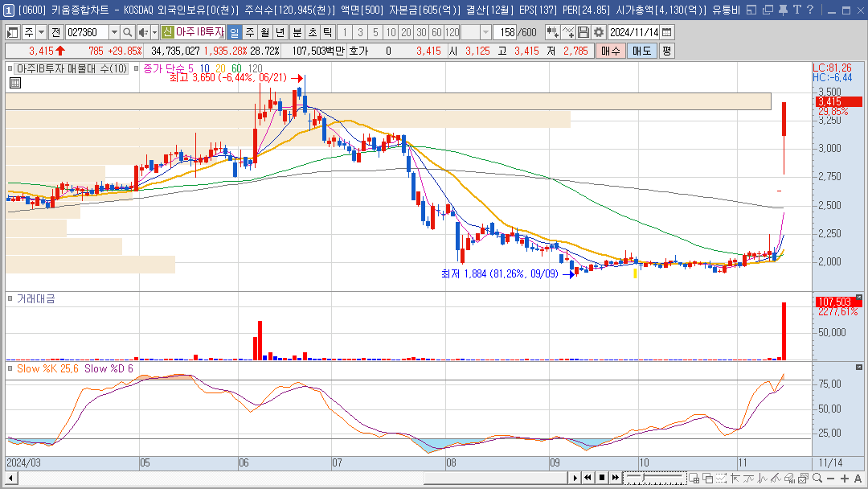868x489 pixels.
Task: Click the eraser tool icon
Action: coord(789,478)
